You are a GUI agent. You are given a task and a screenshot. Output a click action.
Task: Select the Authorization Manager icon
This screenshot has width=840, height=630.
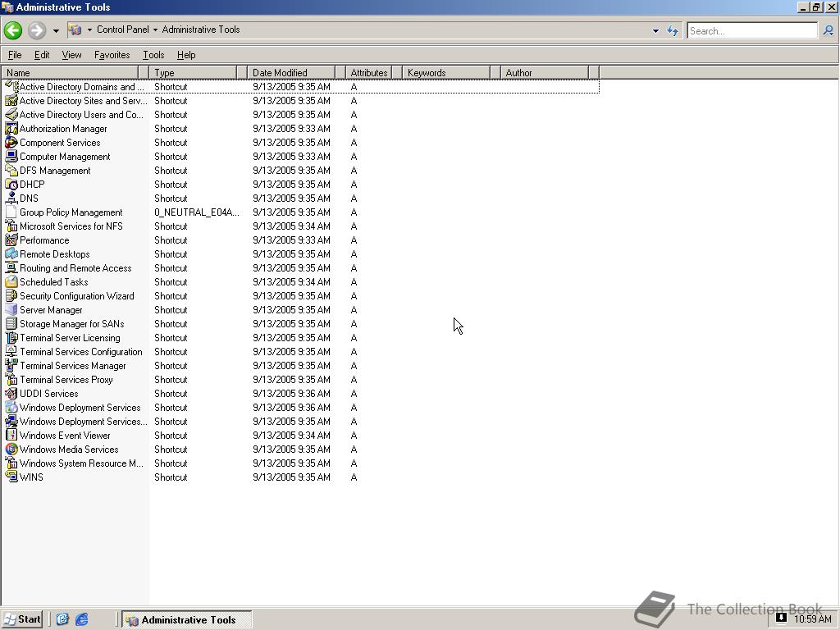pos(11,128)
